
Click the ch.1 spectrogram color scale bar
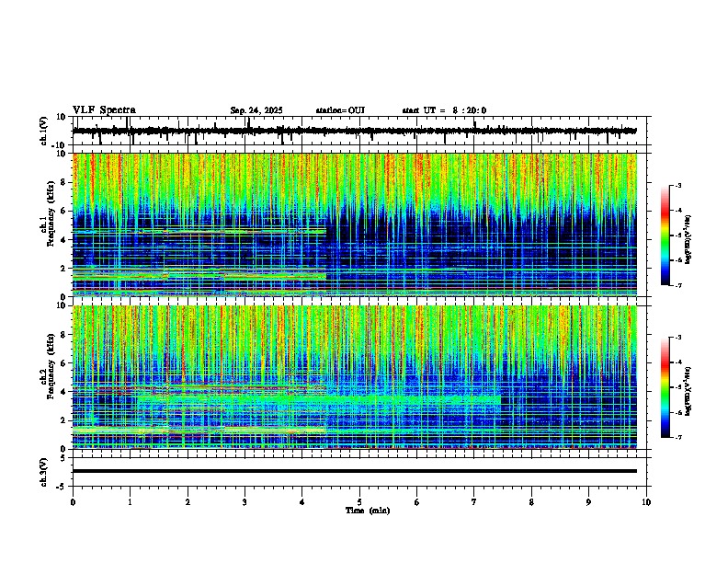(x=665, y=236)
